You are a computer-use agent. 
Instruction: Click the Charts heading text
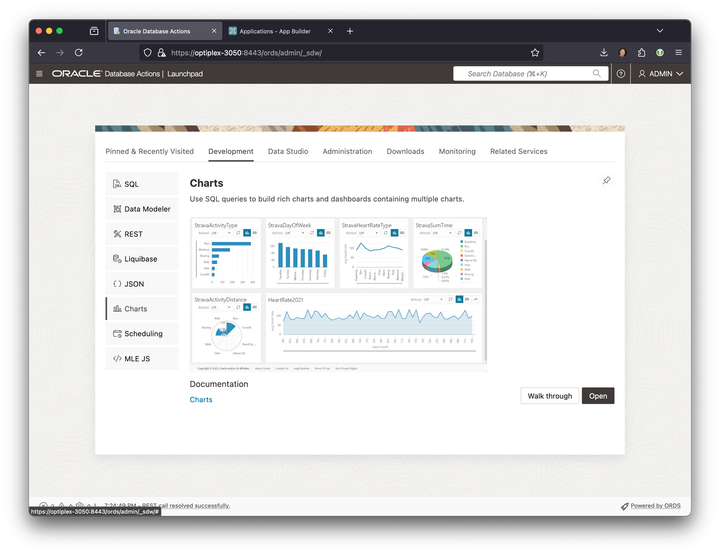(206, 183)
